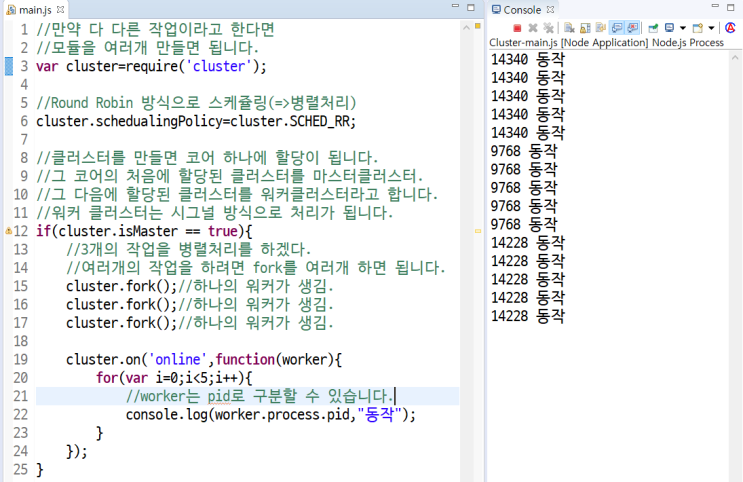
Task: Click the launch label 'Cluster-main.js [Node Application]'
Action: click(569, 43)
